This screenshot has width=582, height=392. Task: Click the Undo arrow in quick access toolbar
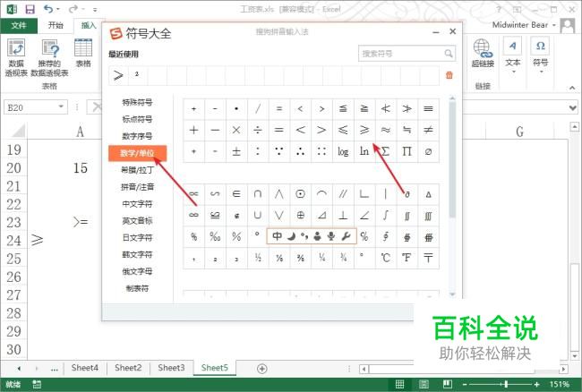point(47,9)
